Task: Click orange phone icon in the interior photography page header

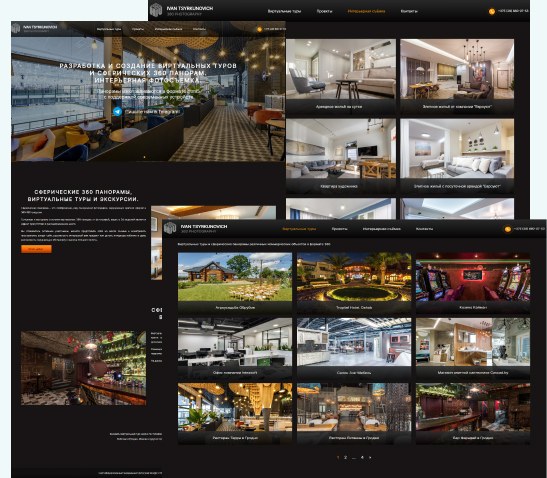Action: 492,12
